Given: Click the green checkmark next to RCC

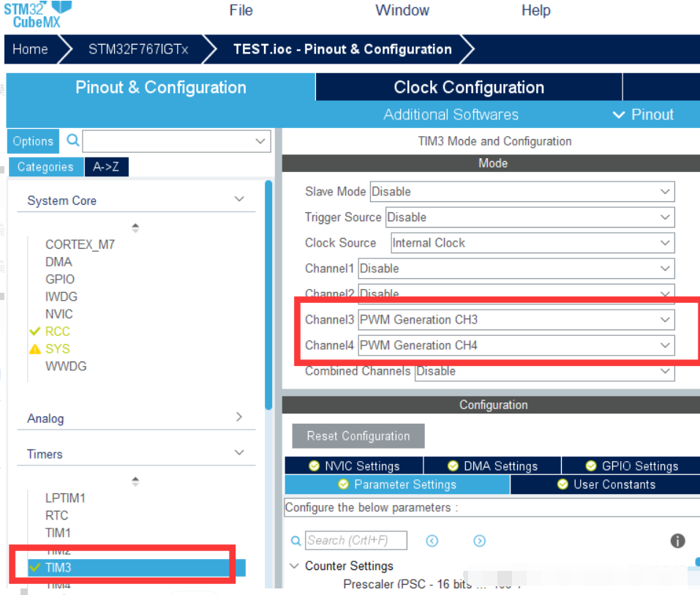Looking at the screenshot, I should point(35,332).
